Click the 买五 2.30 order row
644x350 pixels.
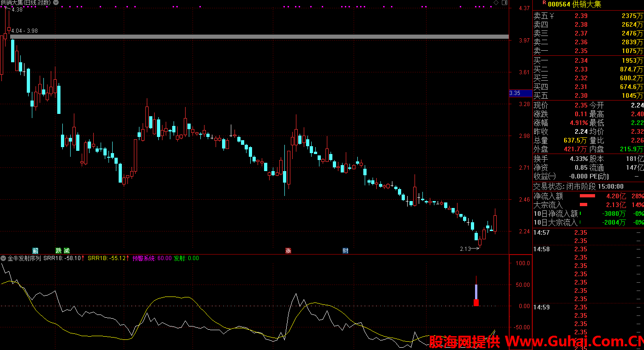[588, 96]
